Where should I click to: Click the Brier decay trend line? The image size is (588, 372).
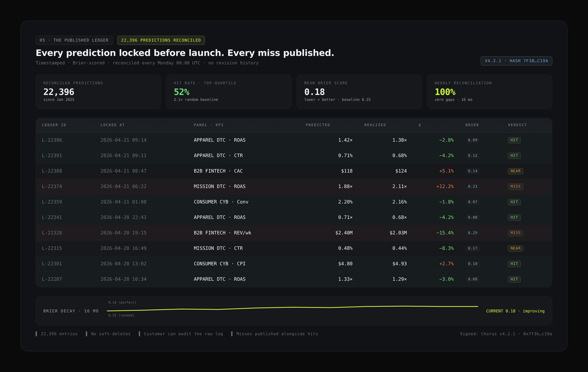(x=292, y=307)
